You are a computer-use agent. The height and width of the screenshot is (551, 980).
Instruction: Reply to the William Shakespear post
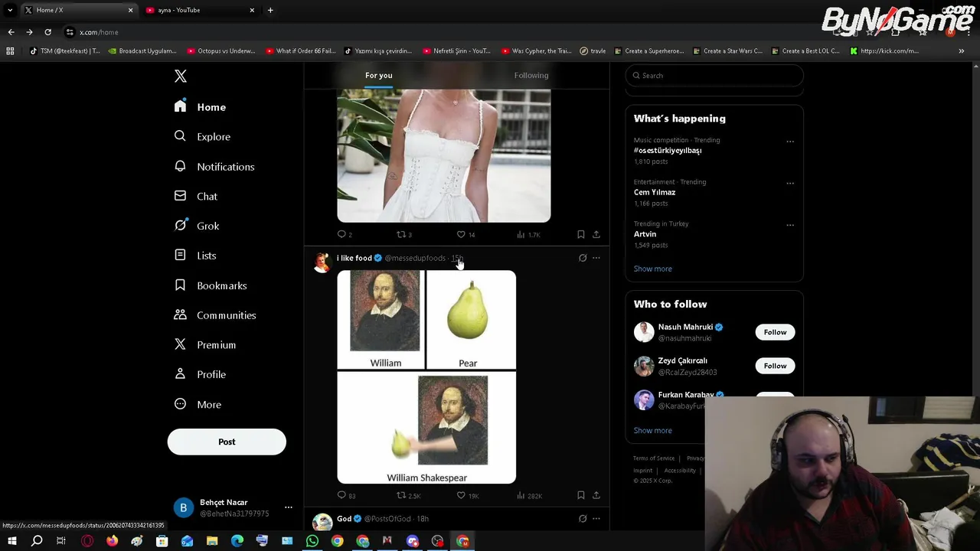point(346,495)
